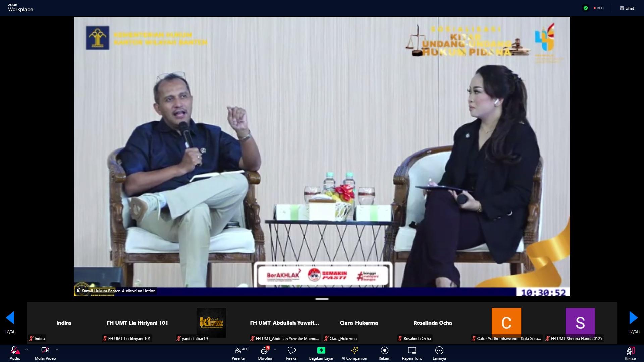
Task: Go to previous participants page arrow
Action: (x=10, y=318)
